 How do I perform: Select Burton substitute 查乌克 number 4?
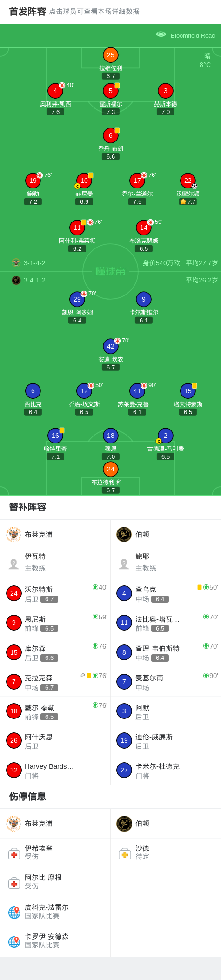click(x=166, y=593)
